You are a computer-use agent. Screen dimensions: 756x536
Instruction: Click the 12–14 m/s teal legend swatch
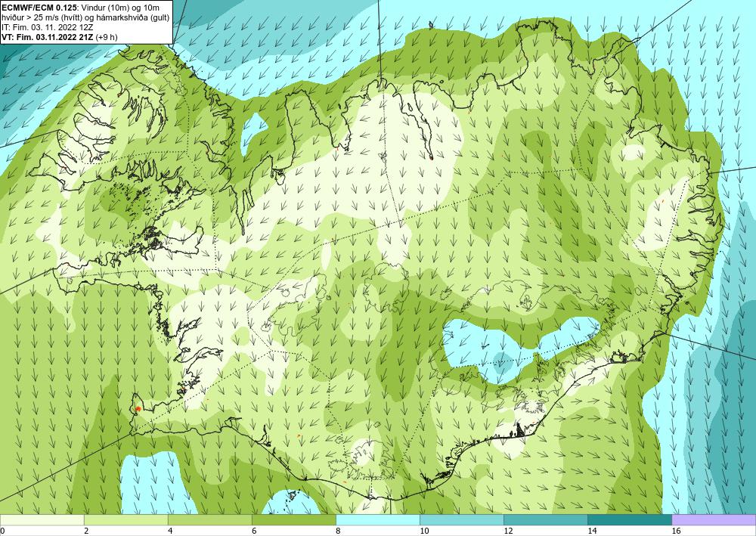545,520
